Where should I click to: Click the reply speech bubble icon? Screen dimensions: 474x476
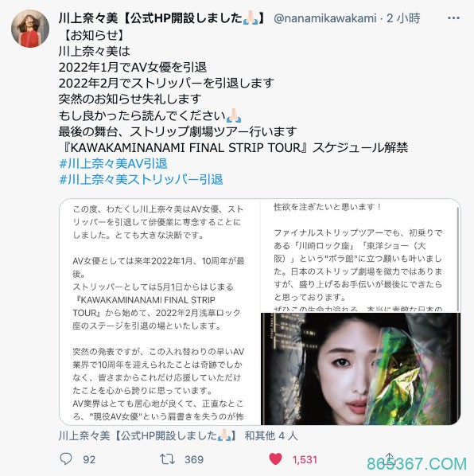pos(66,458)
